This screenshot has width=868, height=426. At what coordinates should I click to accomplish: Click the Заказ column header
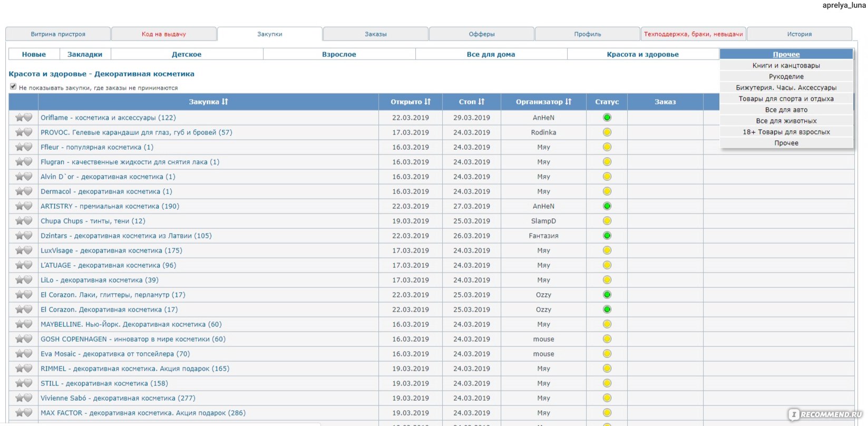[665, 102]
